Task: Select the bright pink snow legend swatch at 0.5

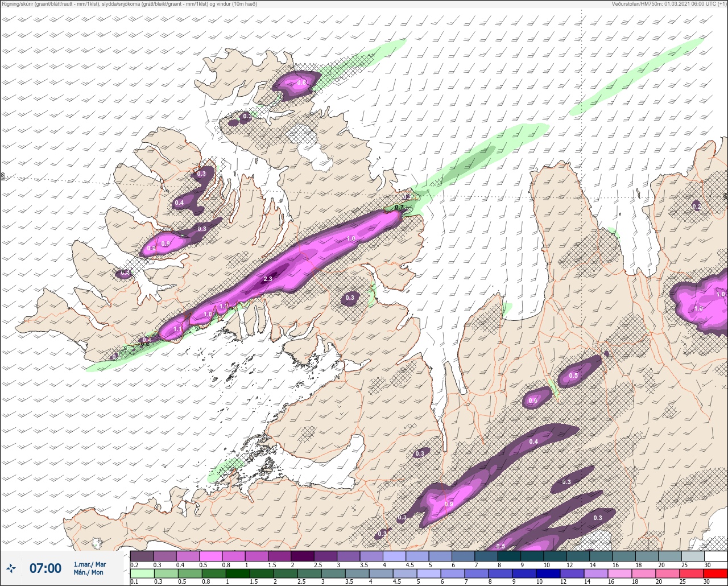Action: 210,556
